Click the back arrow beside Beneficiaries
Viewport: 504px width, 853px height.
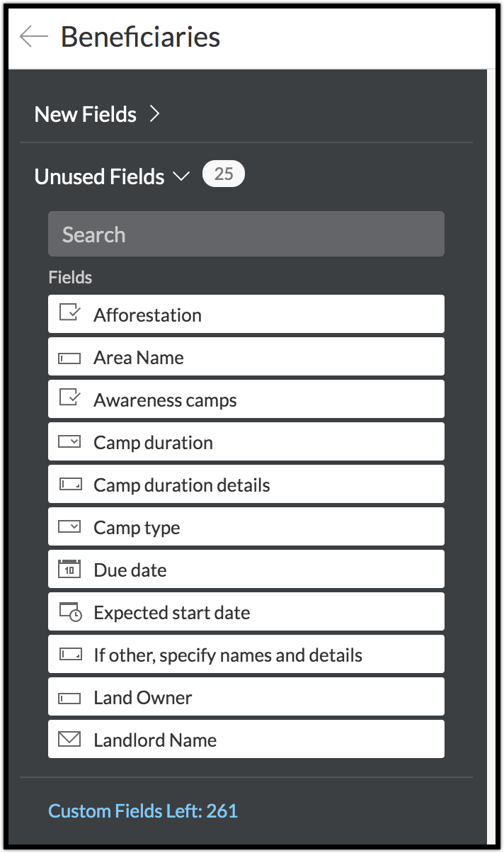point(33,37)
